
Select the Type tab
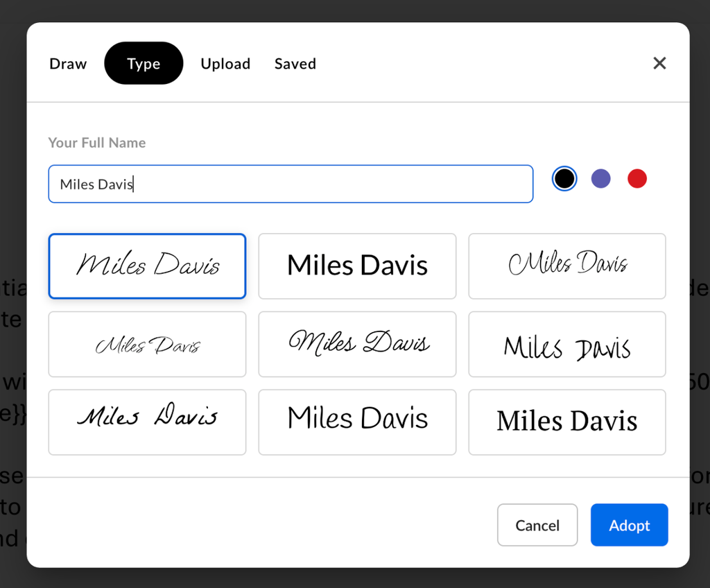click(144, 64)
